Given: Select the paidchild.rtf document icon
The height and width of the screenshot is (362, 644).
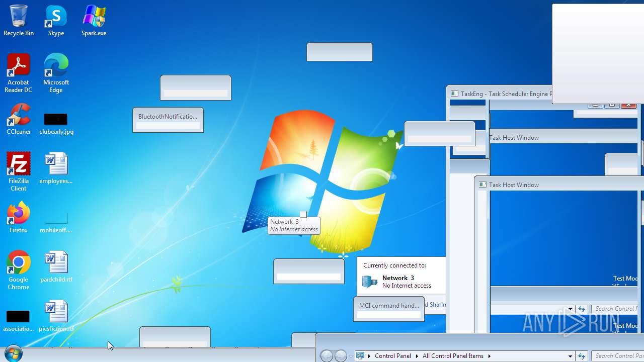Looking at the screenshot, I should pyautogui.click(x=56, y=267).
